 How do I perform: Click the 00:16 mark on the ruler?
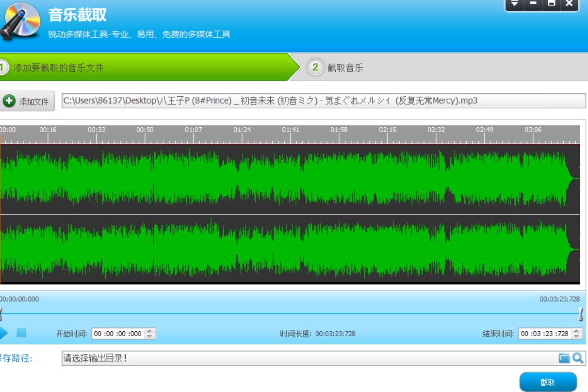48,130
